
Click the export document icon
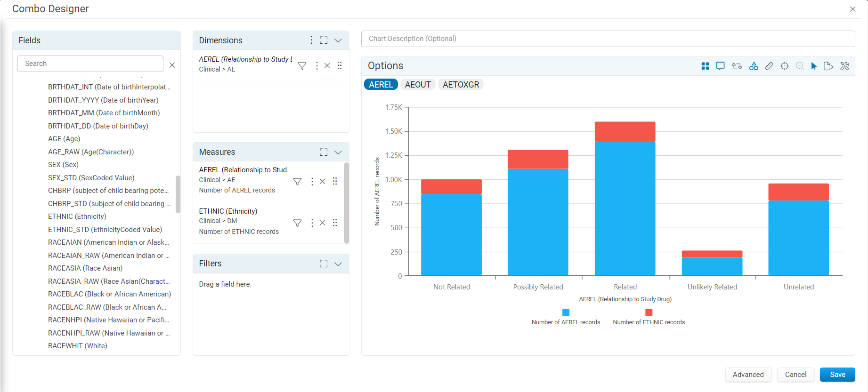click(828, 66)
